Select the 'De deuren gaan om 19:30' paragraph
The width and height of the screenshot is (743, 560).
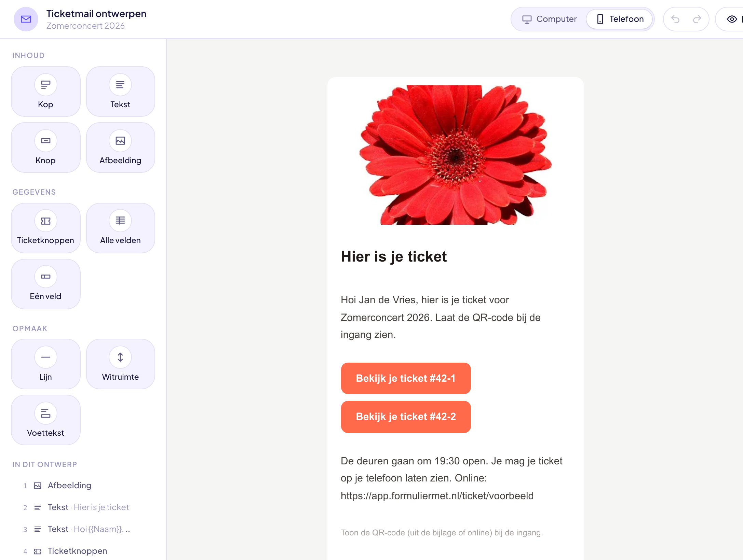pyautogui.click(x=451, y=478)
